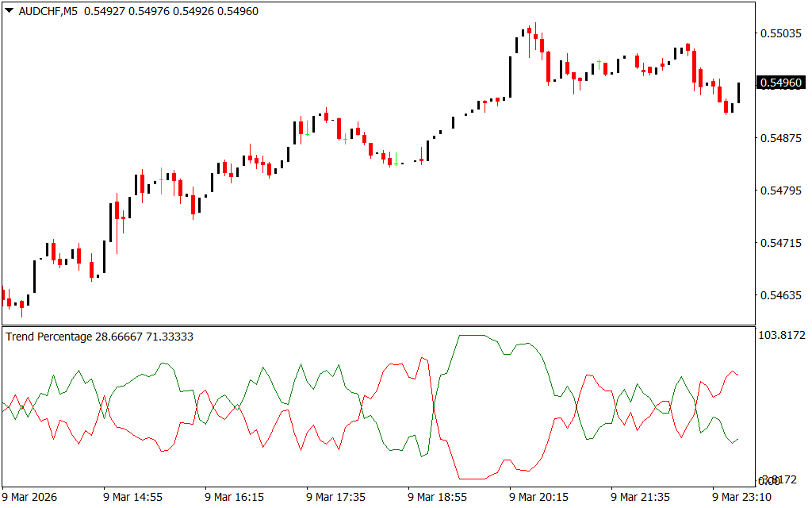Click the 9 Mar 23:10 time label
The height and width of the screenshot is (508, 812).
[x=741, y=497]
